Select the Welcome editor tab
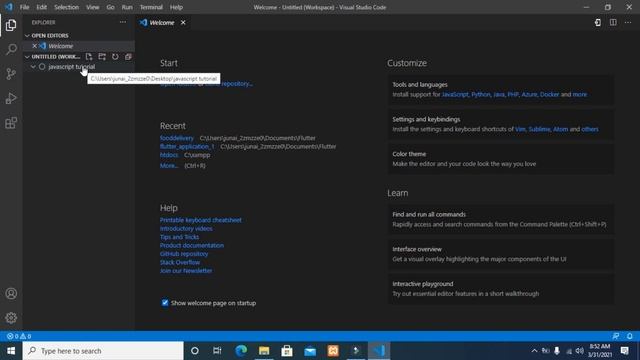The width and height of the screenshot is (640, 360). point(162,22)
